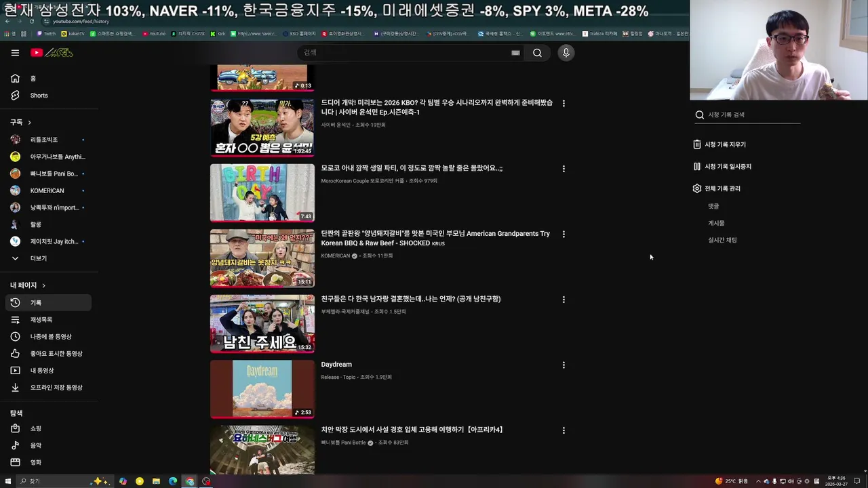The image size is (868, 488).
Task: Open 내 동영상 in the sidebar
Action: click(x=47, y=371)
